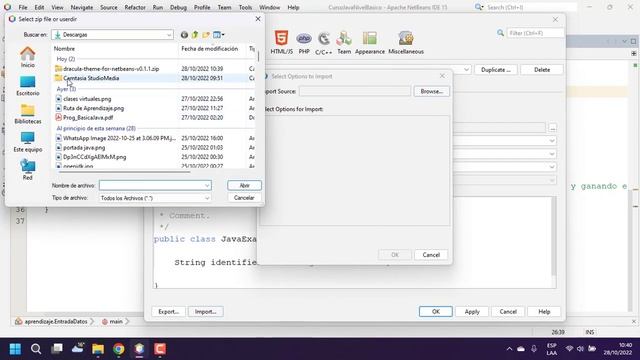Create a new folder with the toolbar icon
The width and height of the screenshot is (640, 360).
[206, 35]
